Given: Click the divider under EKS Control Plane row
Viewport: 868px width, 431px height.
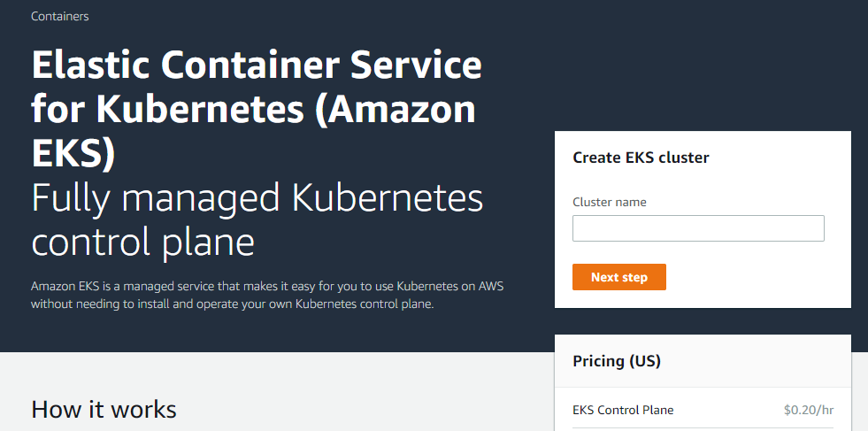Looking at the screenshot, I should pyautogui.click(x=703, y=428).
